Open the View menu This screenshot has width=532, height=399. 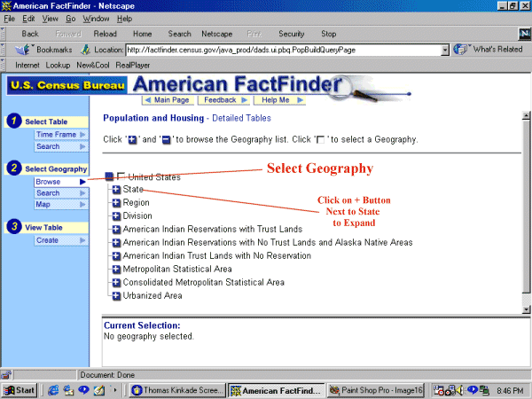click(51, 18)
